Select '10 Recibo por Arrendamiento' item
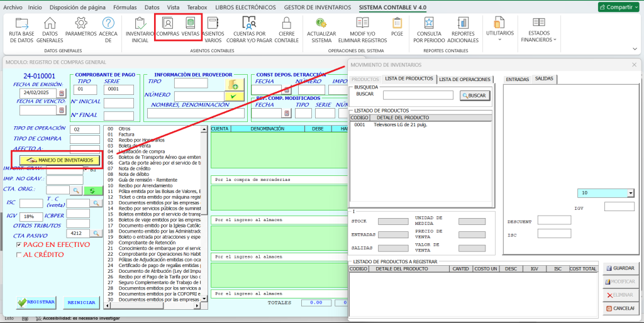Screen dimensions: 644x323 pyautogui.click(x=152, y=185)
